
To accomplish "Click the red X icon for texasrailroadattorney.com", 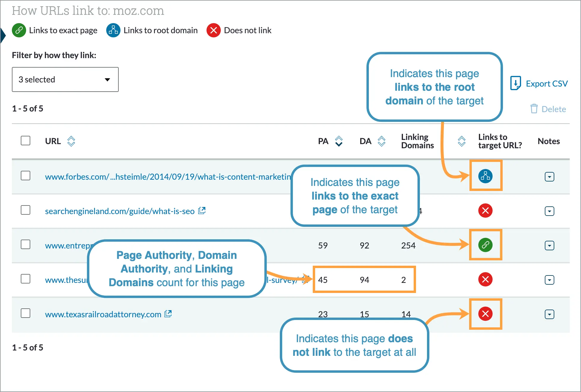I will pos(485,314).
